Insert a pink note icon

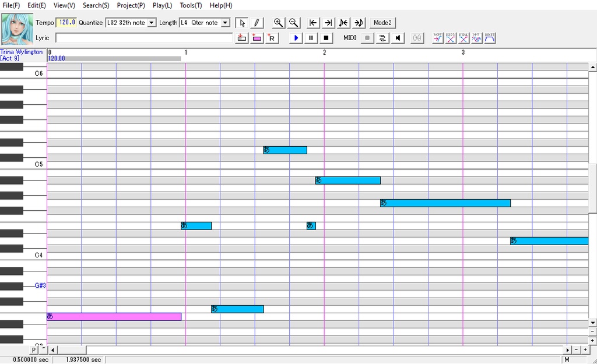point(257,38)
